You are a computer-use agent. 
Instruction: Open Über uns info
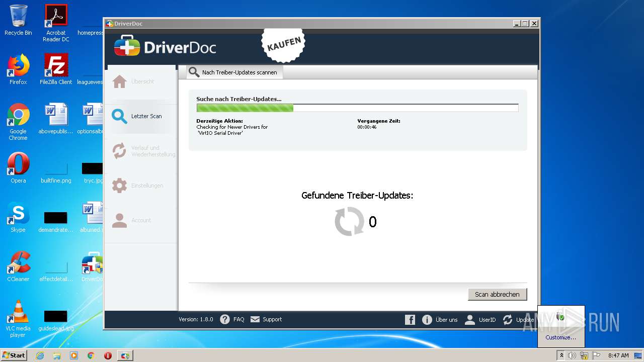point(440,320)
